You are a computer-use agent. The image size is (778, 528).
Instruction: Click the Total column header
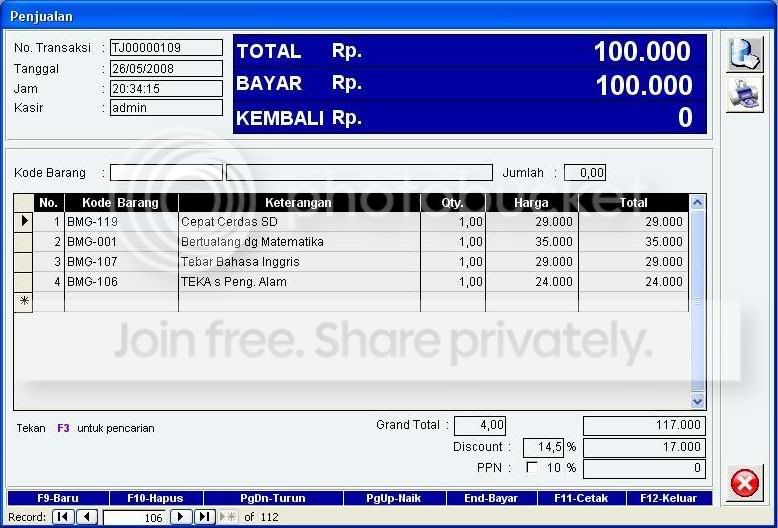point(634,202)
